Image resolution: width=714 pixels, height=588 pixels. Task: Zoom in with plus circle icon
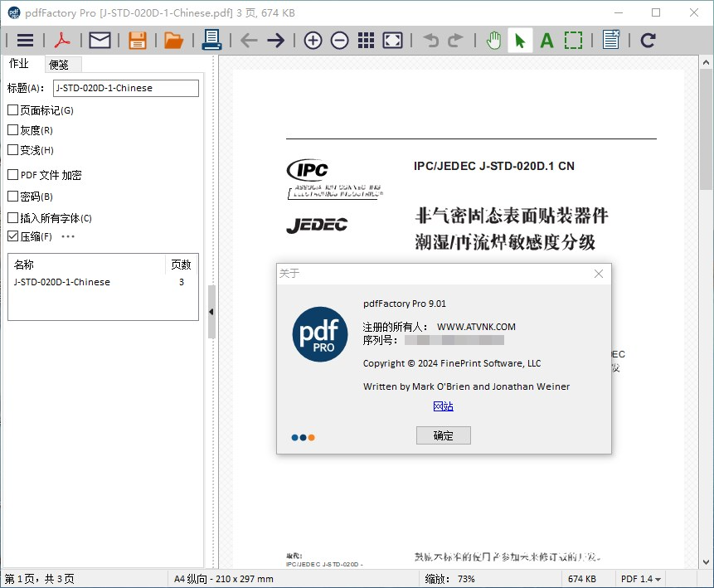point(313,41)
